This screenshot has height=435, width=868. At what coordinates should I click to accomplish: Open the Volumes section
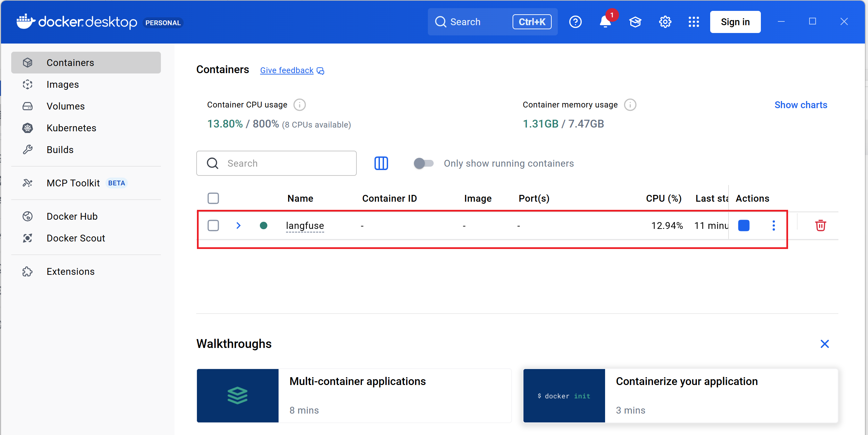click(65, 106)
